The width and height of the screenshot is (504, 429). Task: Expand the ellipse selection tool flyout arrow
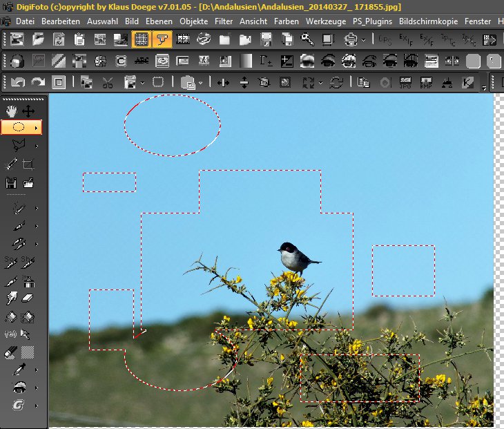(x=37, y=127)
